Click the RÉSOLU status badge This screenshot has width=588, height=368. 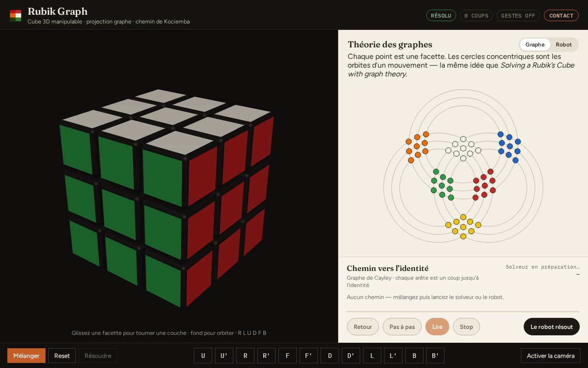441,16
